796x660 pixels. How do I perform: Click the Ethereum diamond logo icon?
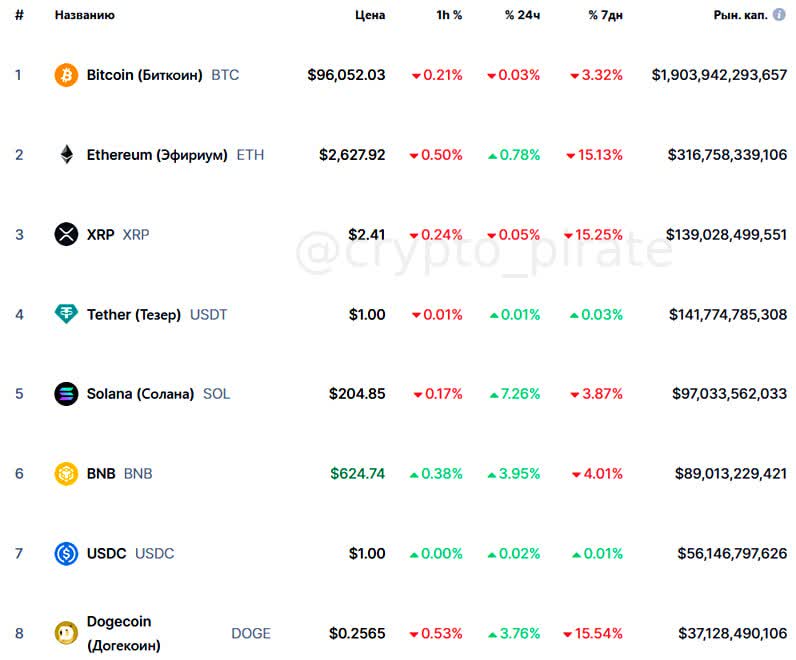tap(67, 155)
